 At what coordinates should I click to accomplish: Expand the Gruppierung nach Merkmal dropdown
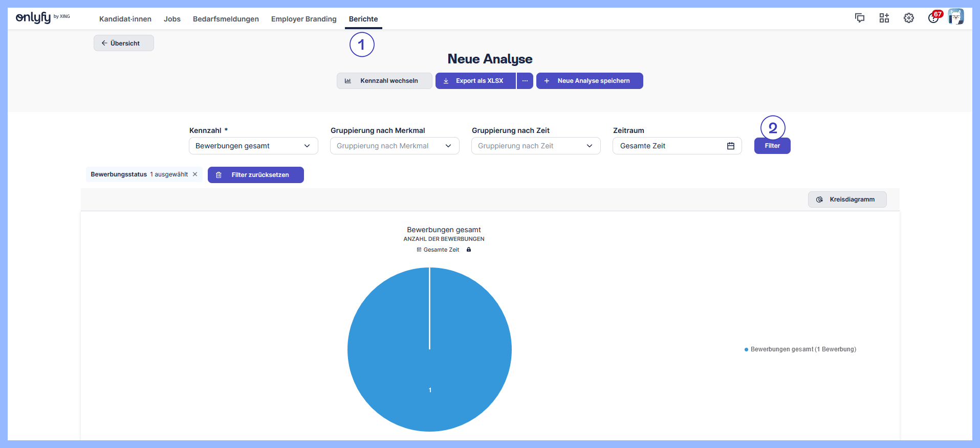(x=395, y=146)
